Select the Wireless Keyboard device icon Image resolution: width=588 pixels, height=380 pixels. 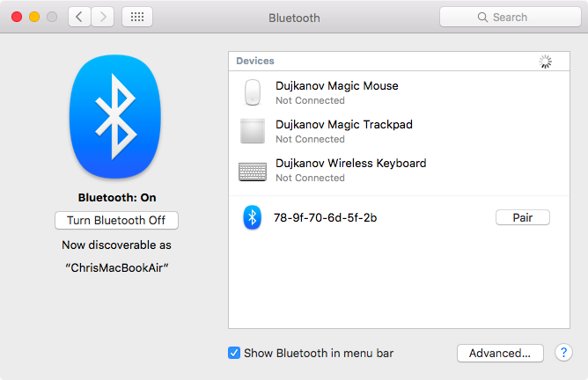[253, 172]
